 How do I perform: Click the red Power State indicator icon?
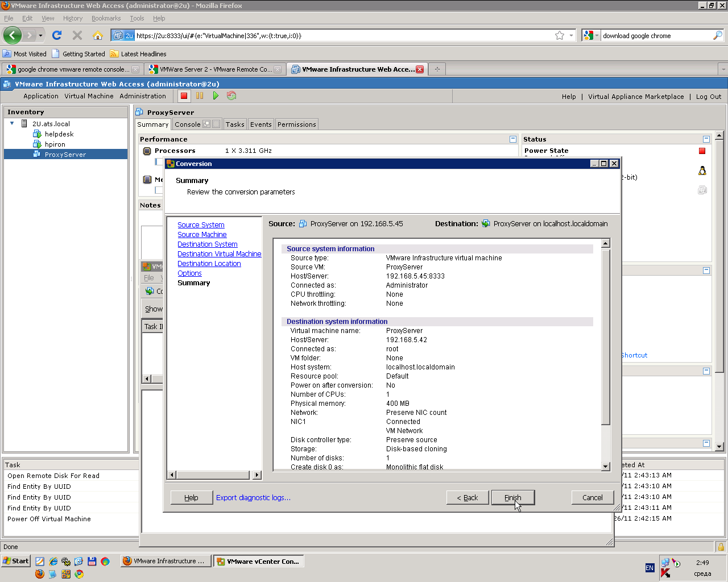(x=702, y=151)
